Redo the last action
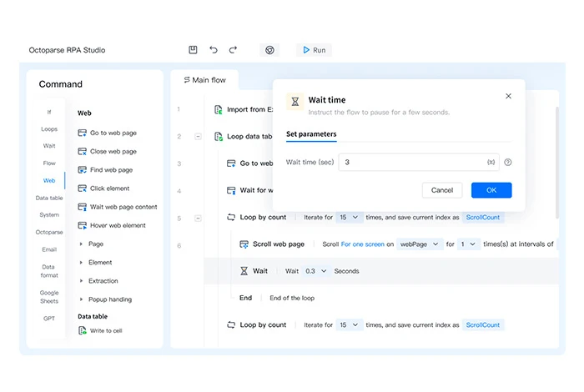This screenshot has height=392, width=584. tap(233, 50)
